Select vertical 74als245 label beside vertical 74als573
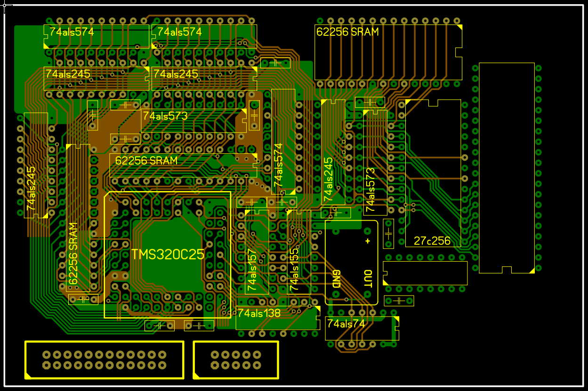The image size is (588, 391). [328, 180]
